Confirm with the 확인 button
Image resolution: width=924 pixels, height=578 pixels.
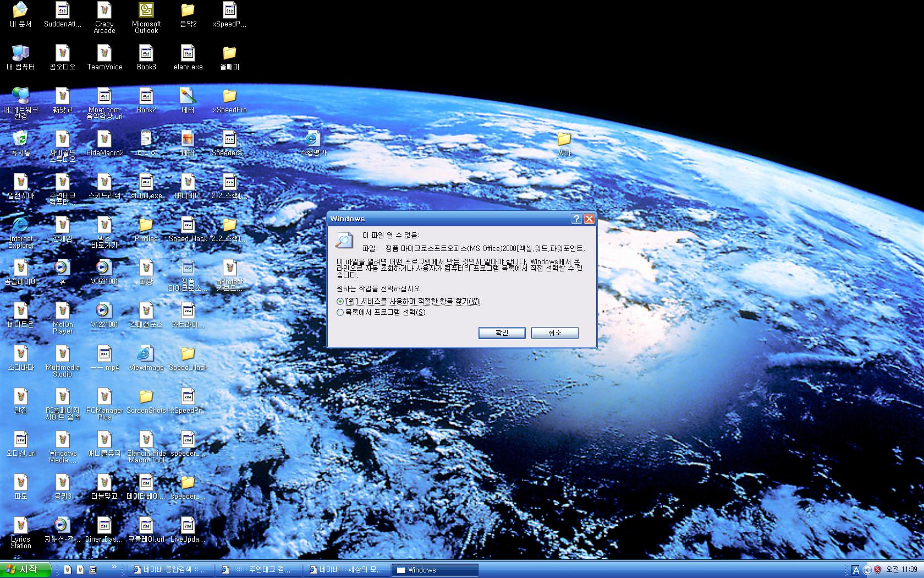502,333
